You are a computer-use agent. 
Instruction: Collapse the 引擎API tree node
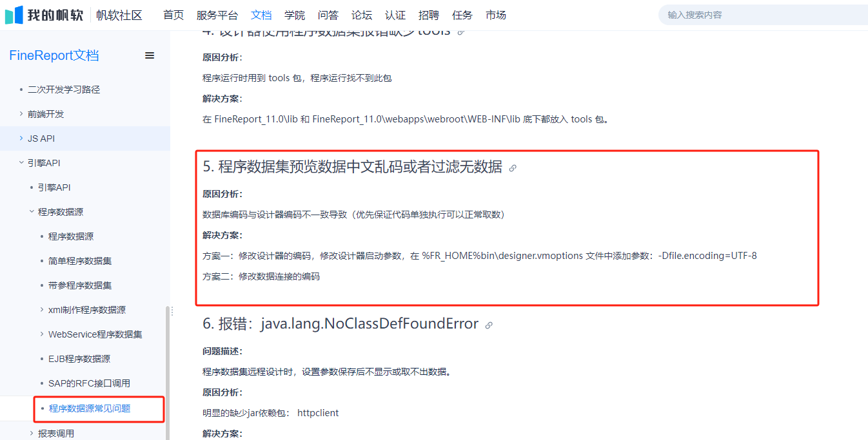pos(21,163)
